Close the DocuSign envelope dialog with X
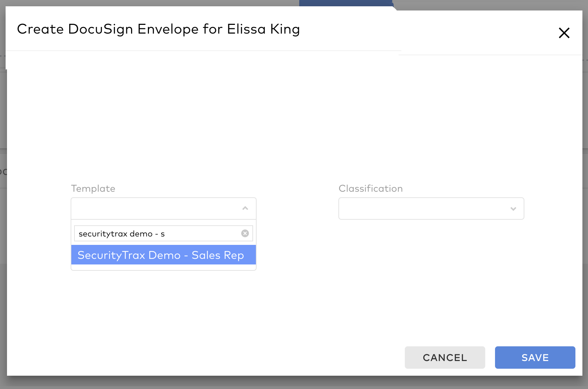Image resolution: width=588 pixels, height=389 pixels. click(564, 33)
